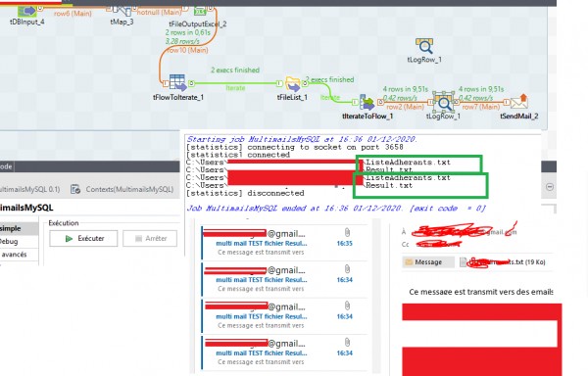Click the Exécuter run button
The width and height of the screenshot is (588, 376).
[83, 239]
